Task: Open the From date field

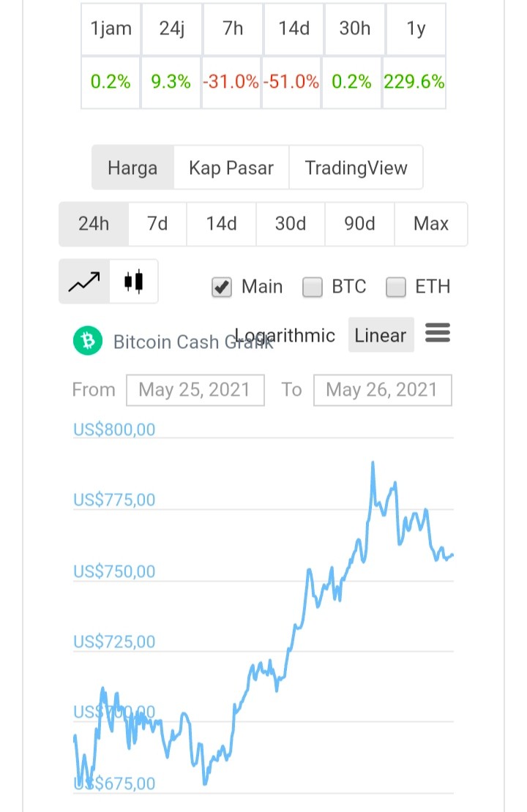Action: click(195, 390)
